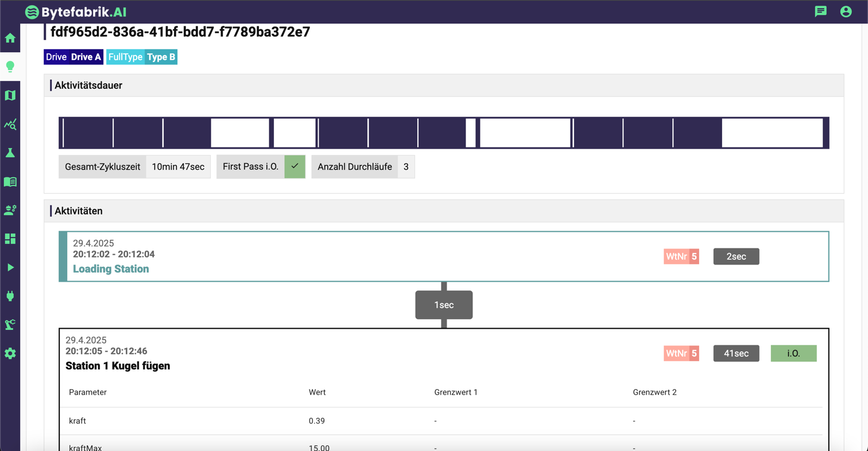Click the lab flask icon
868x451 pixels.
[10, 153]
